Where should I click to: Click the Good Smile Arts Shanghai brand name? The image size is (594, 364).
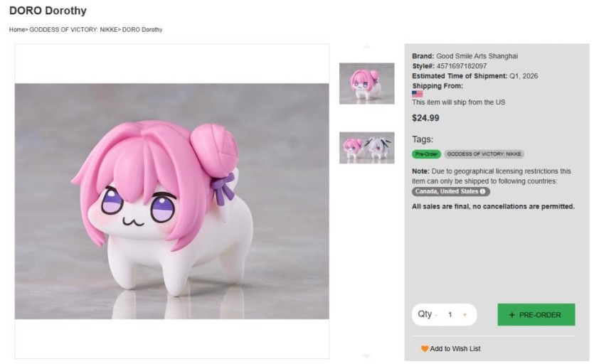coord(477,56)
